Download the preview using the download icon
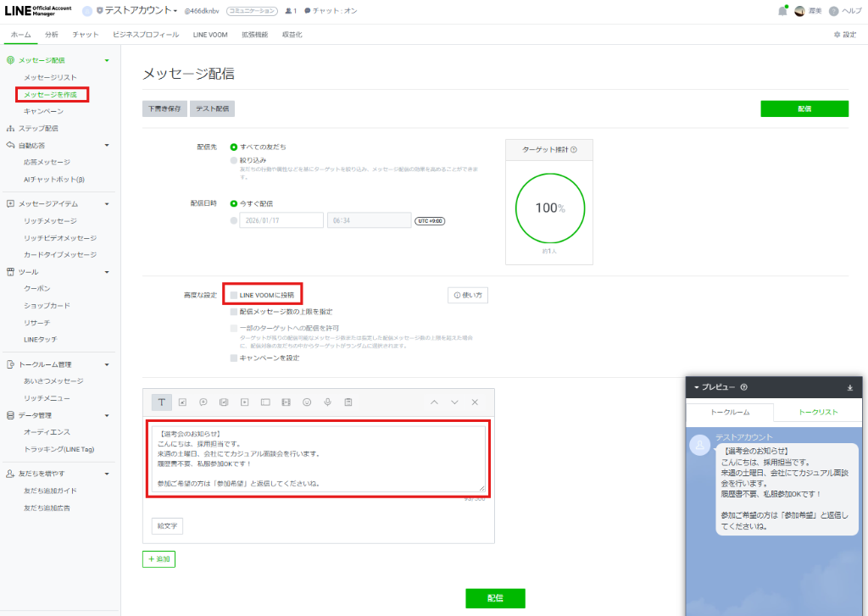This screenshot has height=616, width=868. (x=850, y=388)
